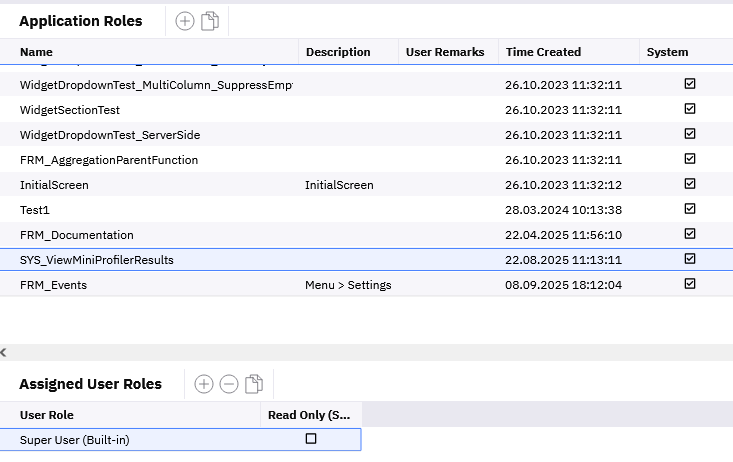
Task: Sort by Time Created column header
Action: click(543, 52)
